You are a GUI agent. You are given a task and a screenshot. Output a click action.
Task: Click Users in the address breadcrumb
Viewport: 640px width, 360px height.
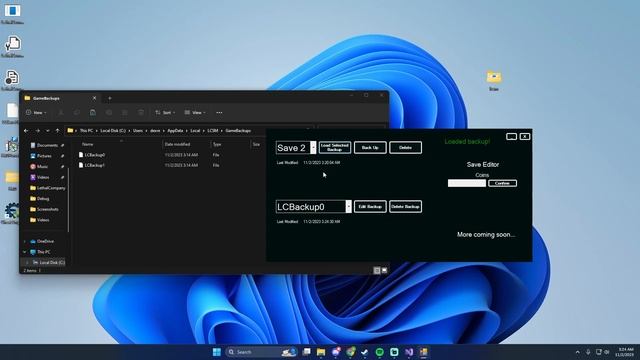138,131
